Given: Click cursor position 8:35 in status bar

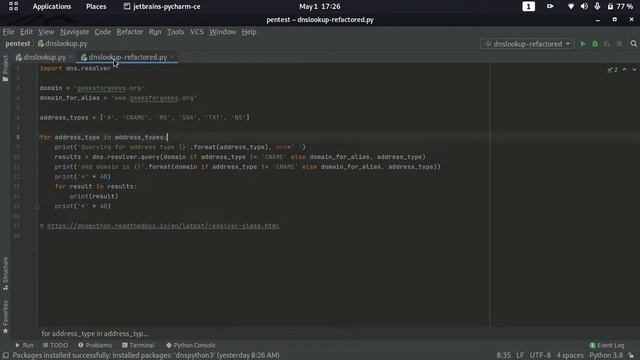Looking at the screenshot, I should click(x=504, y=356).
